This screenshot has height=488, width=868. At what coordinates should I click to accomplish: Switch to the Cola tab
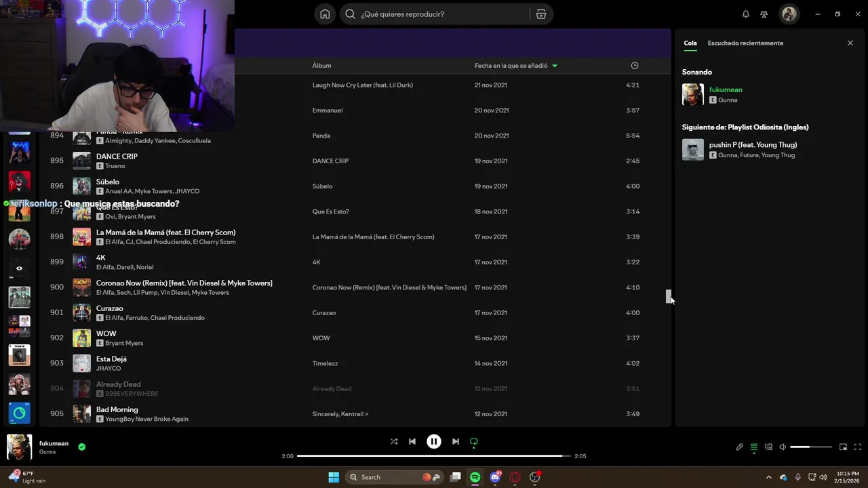pos(690,43)
